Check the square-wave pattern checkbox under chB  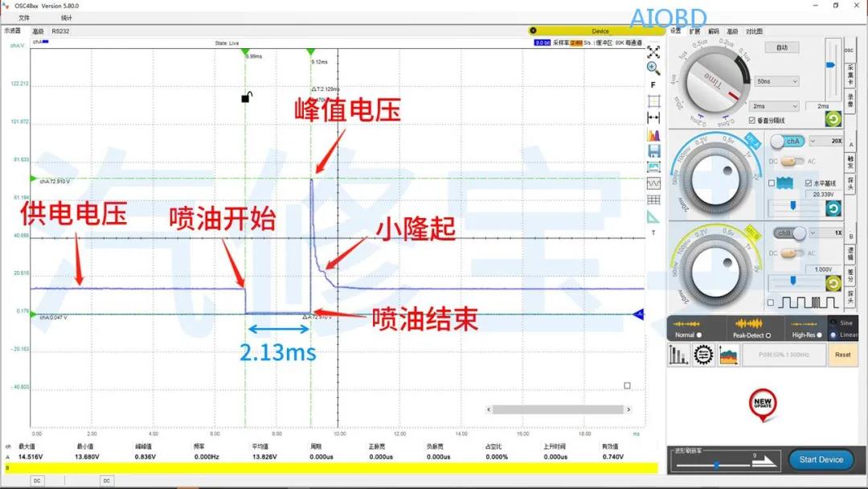point(771,302)
